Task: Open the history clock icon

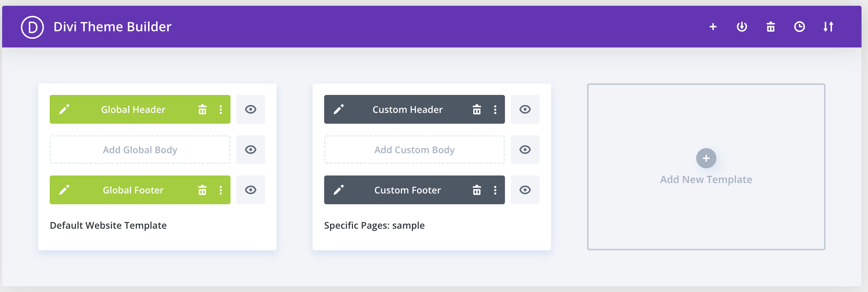Action: tap(799, 27)
